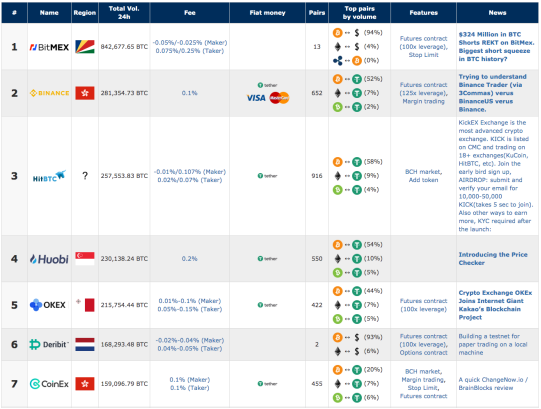Click the Ethereum icon of Deribit 6% pair
Viewport: 541px width, 409px height.
coord(337,351)
